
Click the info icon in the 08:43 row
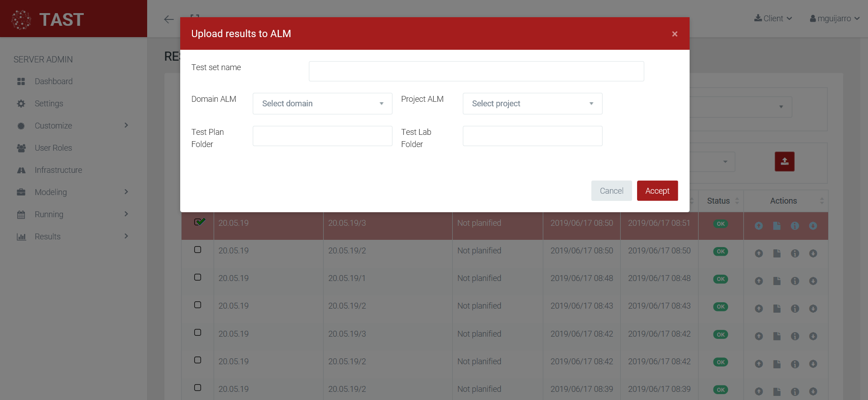(795, 309)
